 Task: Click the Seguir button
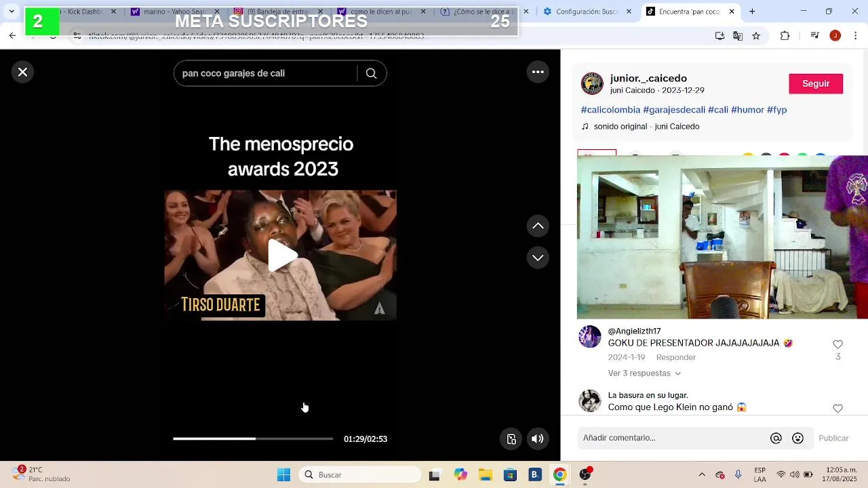coord(816,83)
